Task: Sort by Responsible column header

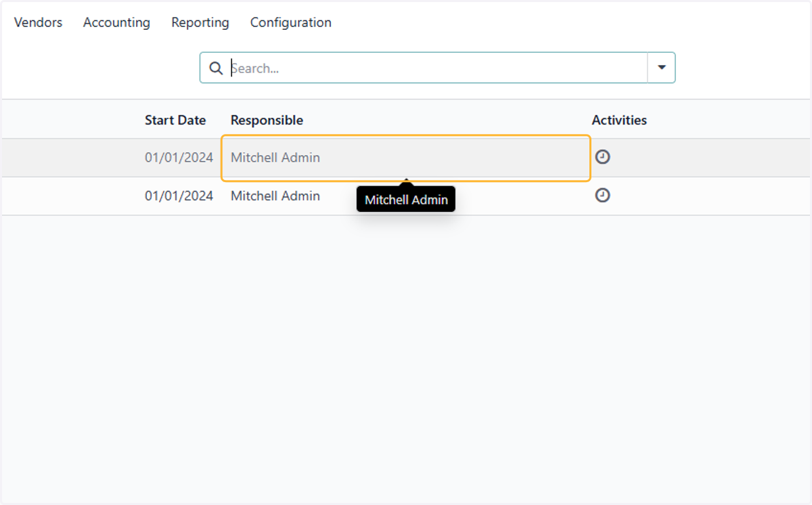Action: [267, 120]
